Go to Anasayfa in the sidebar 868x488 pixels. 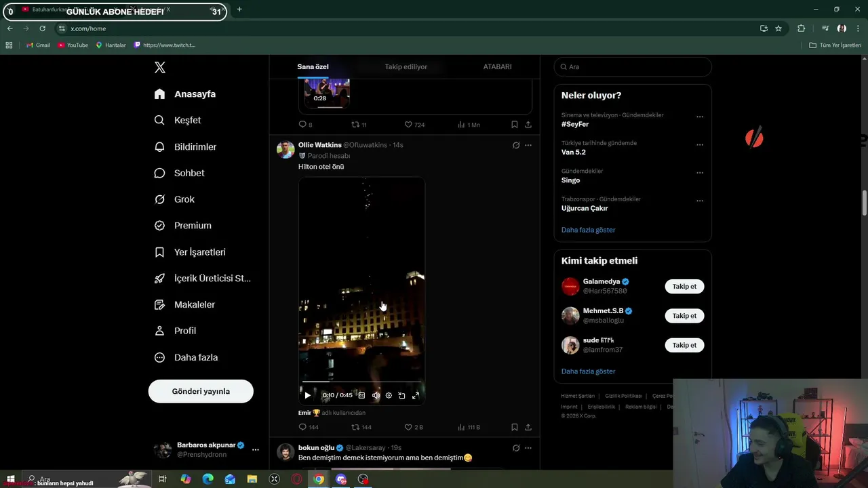(184, 94)
